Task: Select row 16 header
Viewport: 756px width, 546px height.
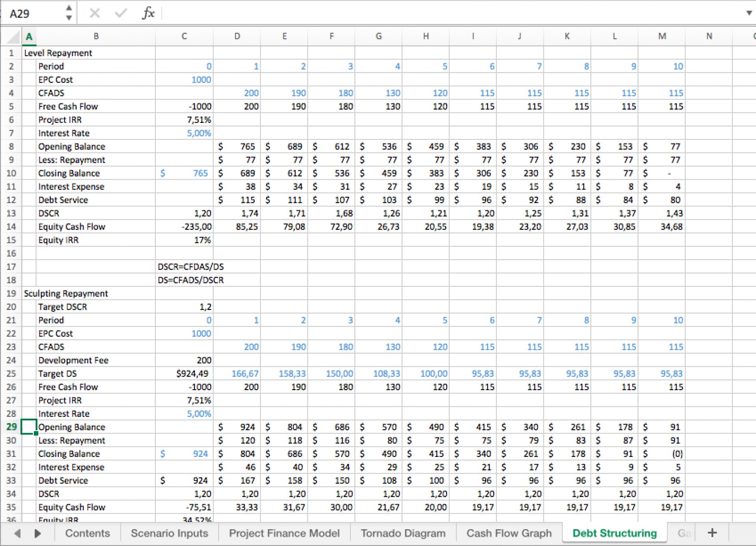Action: coord(11,253)
